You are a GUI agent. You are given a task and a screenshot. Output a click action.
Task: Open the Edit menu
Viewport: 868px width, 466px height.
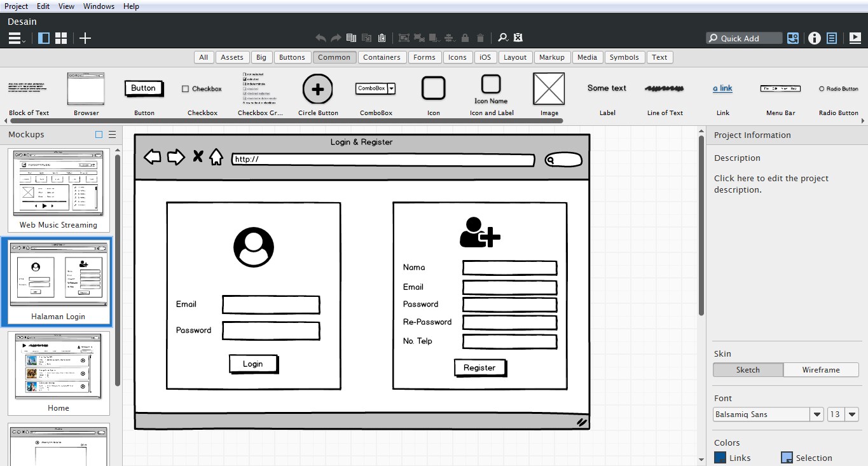(43, 6)
